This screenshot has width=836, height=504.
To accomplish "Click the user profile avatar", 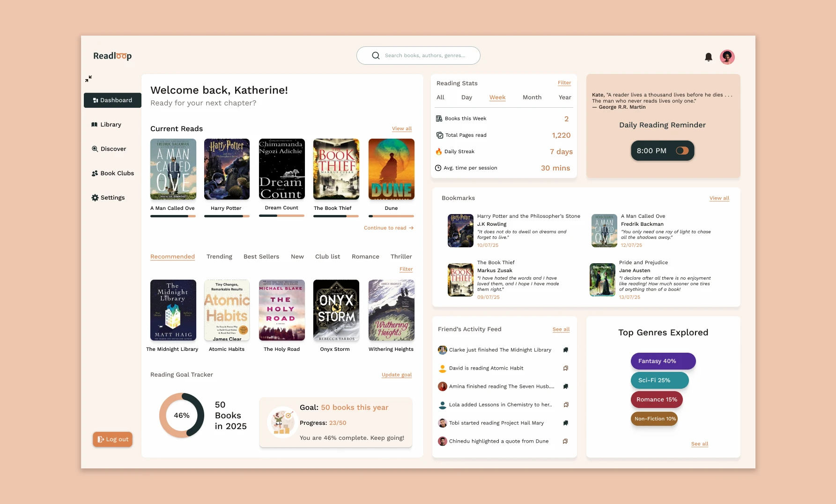I will click(727, 57).
